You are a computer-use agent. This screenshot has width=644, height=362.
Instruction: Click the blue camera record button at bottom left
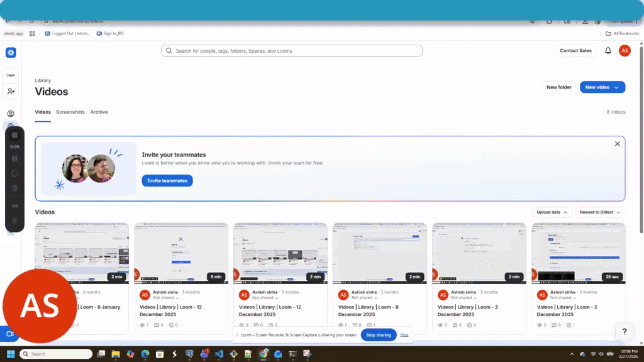pyautogui.click(x=10, y=334)
